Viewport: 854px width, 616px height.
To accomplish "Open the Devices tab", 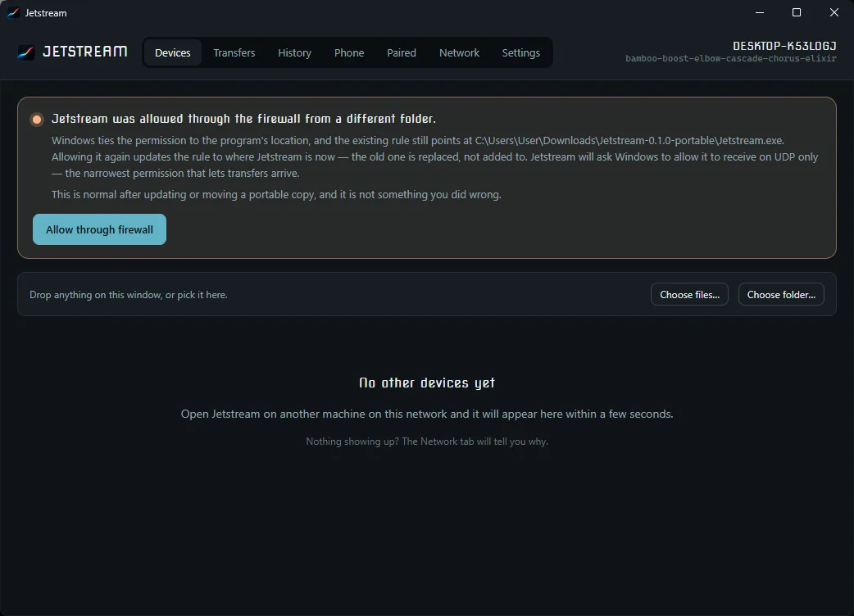I will [x=172, y=52].
